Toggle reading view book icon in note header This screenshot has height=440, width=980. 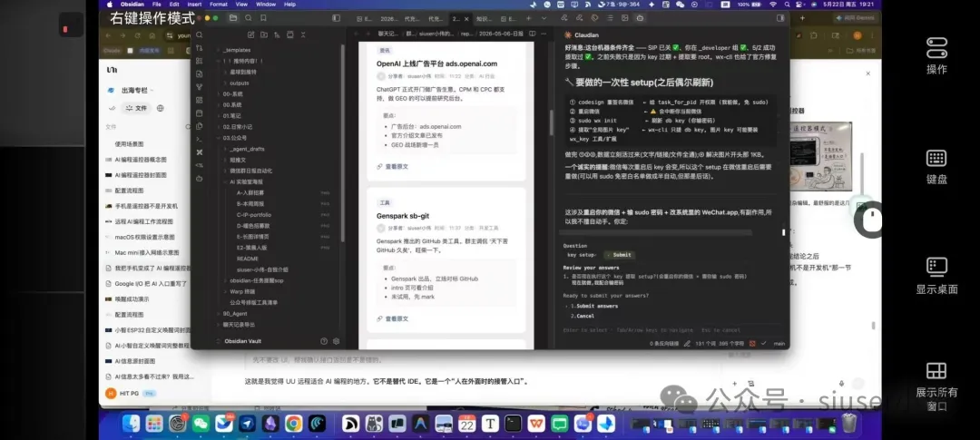(531, 34)
